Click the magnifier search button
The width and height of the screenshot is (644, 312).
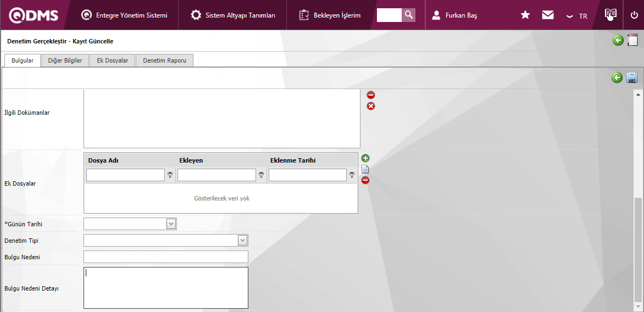coord(408,15)
